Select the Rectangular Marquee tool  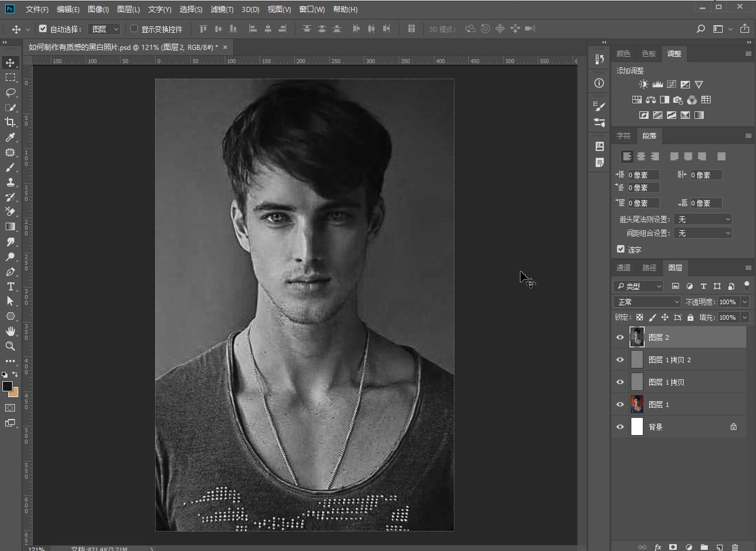pyautogui.click(x=10, y=77)
